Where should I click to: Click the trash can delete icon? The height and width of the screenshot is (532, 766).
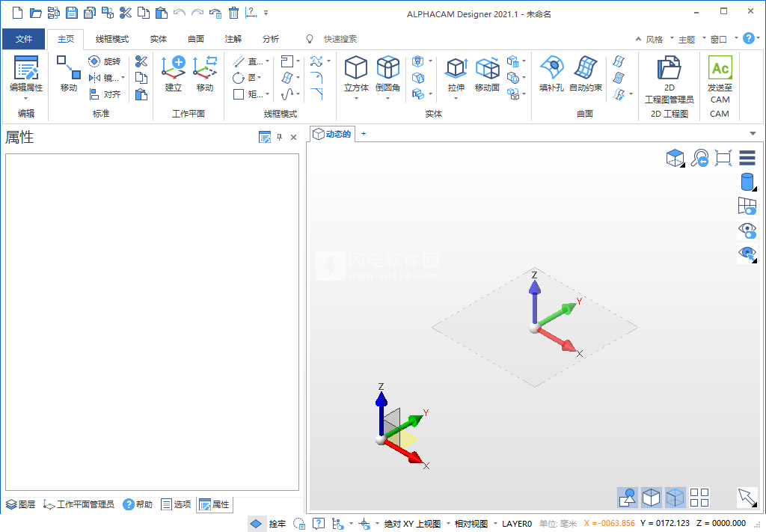(x=233, y=13)
